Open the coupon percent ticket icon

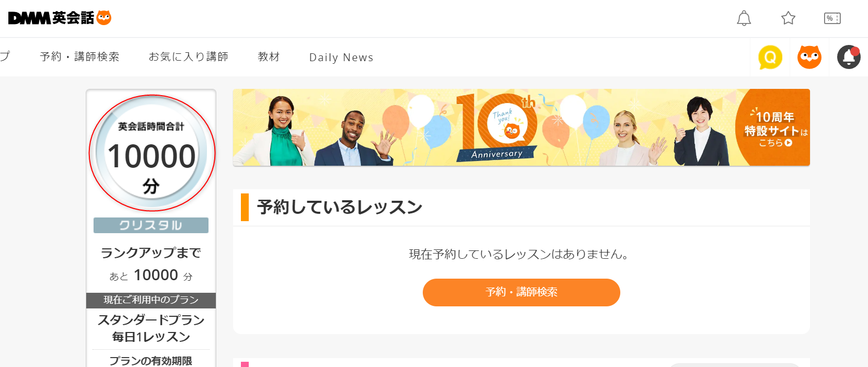(x=832, y=18)
